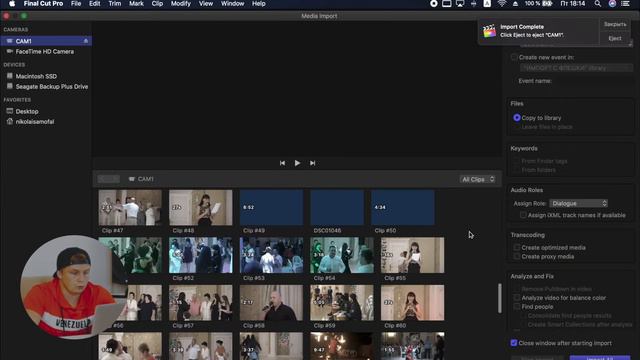Dismiss notification with Закрыть button
This screenshot has height=360, width=640.
click(x=615, y=24)
